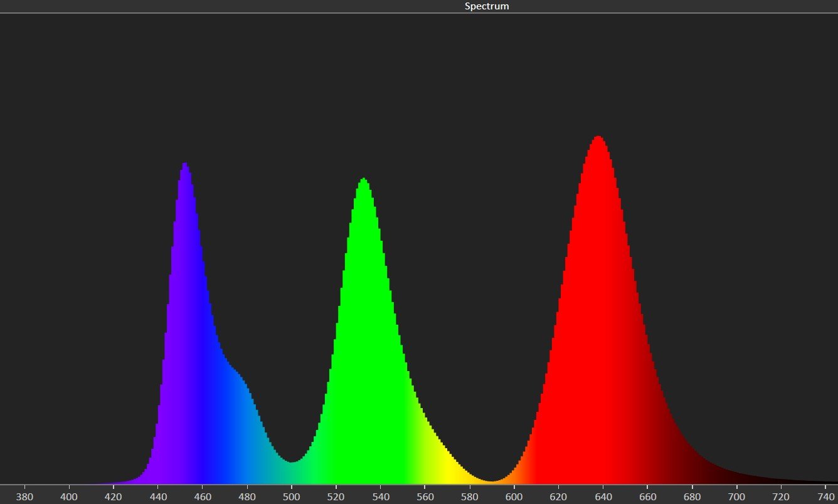Screen dimensions: 838x504
Task: Pick the 500 label on the axis
Action: coord(292,495)
